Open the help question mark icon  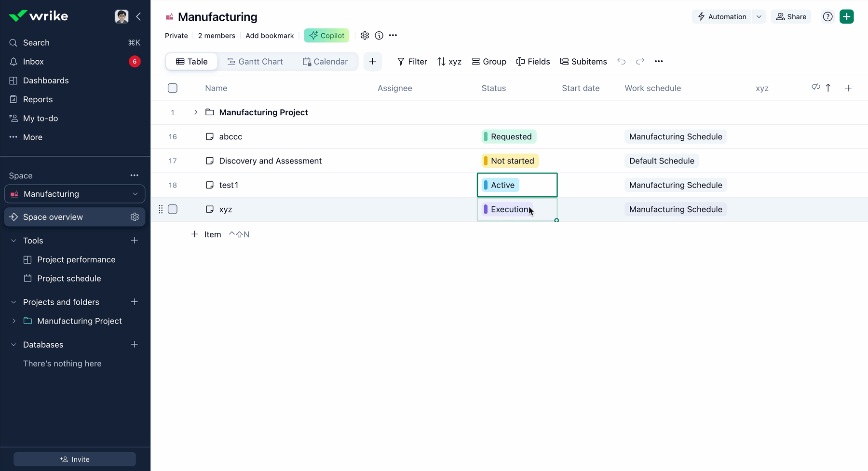pos(827,16)
